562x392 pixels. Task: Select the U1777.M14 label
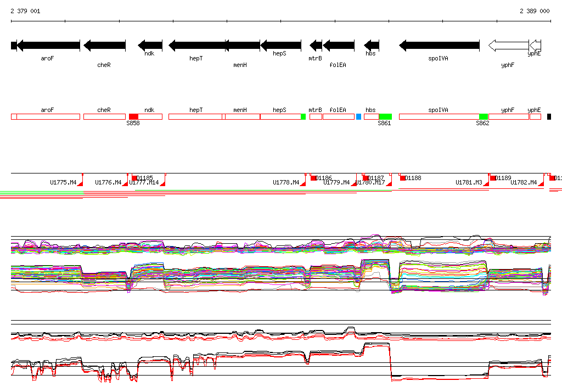pyautogui.click(x=144, y=183)
